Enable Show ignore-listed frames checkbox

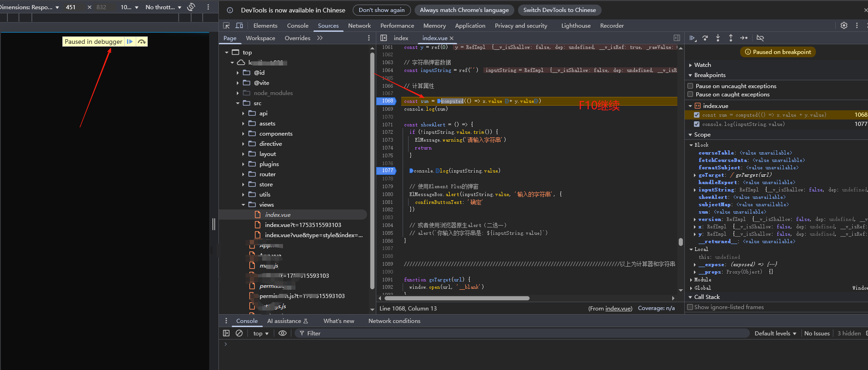[x=690, y=307]
